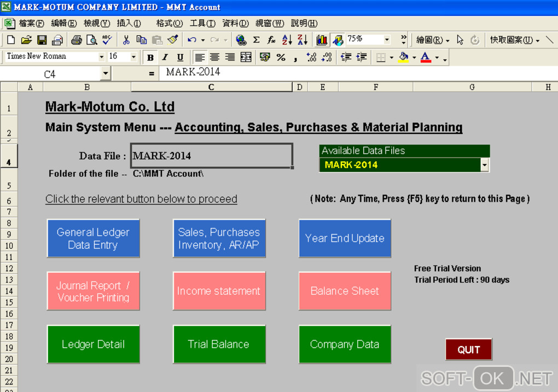Click the QUIT button
The image size is (558, 392).
point(469,350)
